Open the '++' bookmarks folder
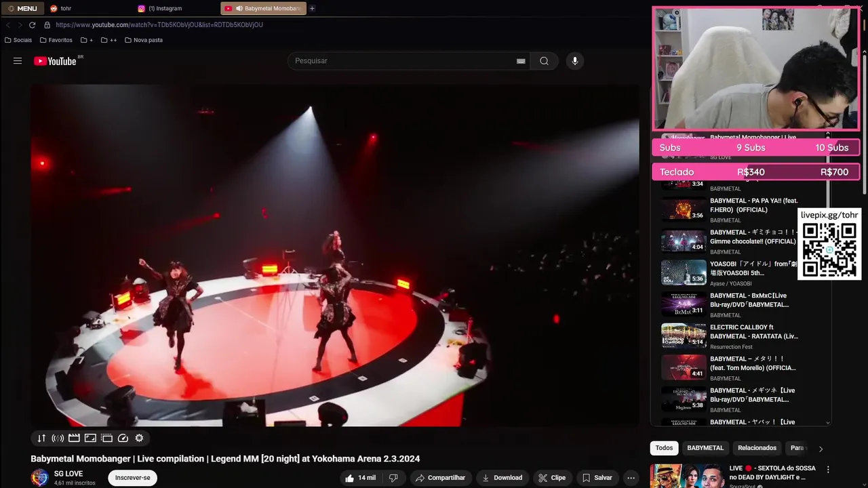This screenshot has height=488, width=868. pos(108,40)
